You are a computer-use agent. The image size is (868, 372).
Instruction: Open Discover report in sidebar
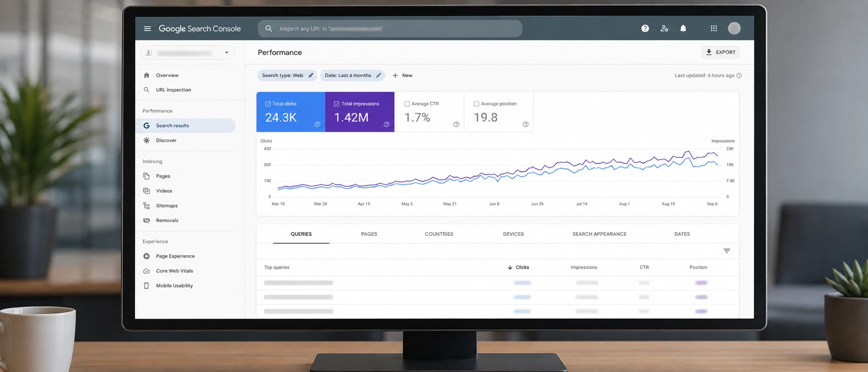coord(166,140)
